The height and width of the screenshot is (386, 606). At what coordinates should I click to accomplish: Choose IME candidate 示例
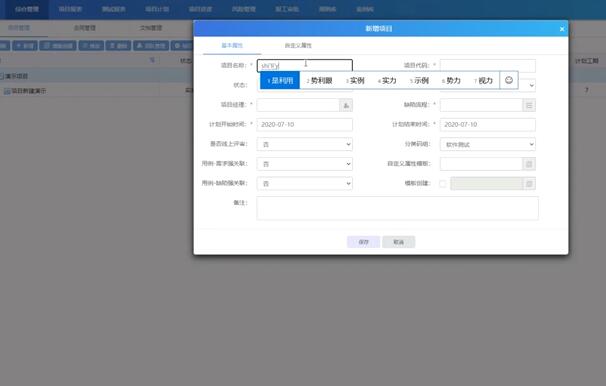pyautogui.click(x=419, y=80)
